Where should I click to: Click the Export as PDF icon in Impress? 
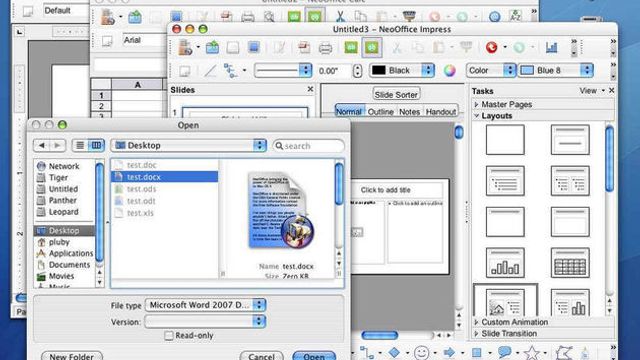304,48
